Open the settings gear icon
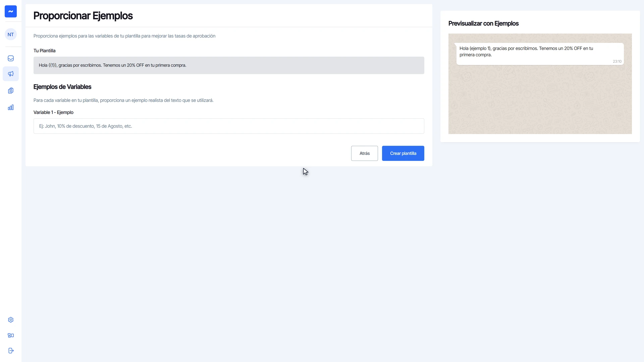644x362 pixels. 11,320
